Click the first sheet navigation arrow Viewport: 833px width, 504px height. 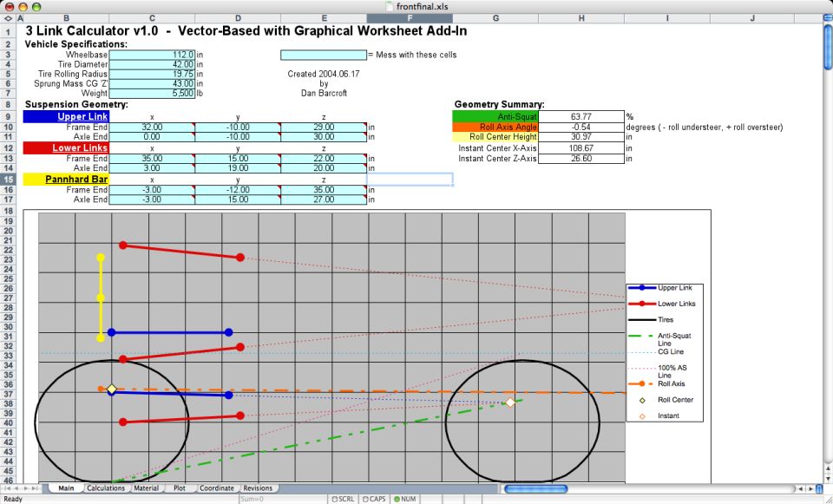[x=7, y=488]
